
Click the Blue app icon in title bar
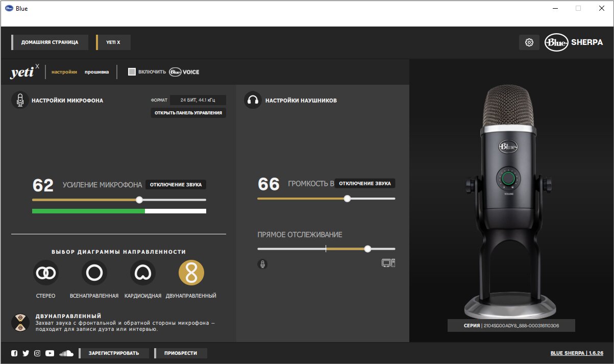(x=9, y=8)
